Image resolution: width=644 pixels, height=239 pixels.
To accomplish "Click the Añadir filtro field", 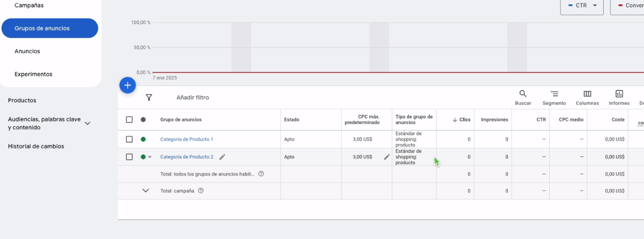I will click(x=193, y=97).
